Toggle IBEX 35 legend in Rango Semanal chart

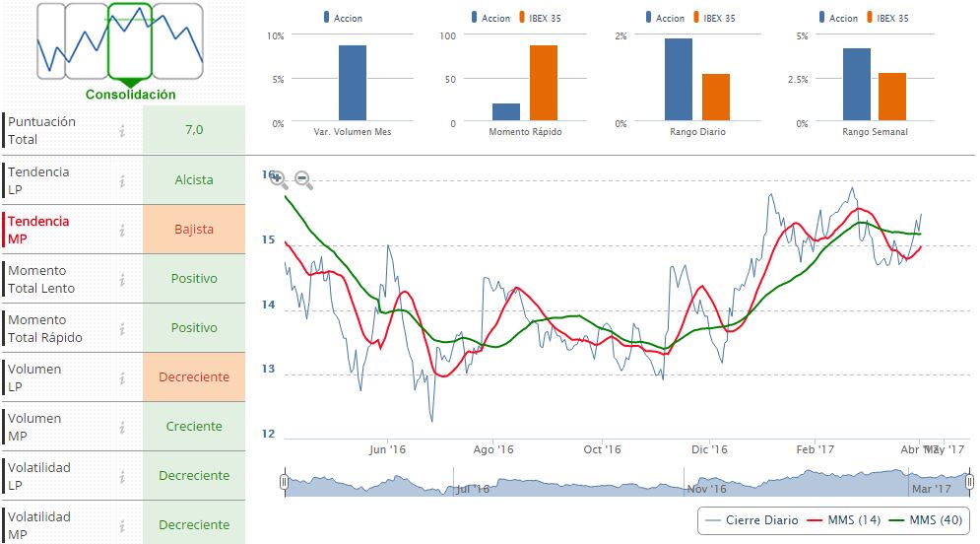887,18
